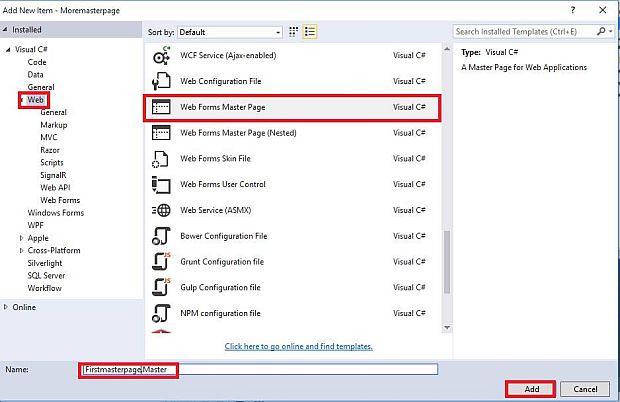Select the Scripts category
Image resolution: width=620 pixels, height=402 pixels.
click(x=52, y=162)
